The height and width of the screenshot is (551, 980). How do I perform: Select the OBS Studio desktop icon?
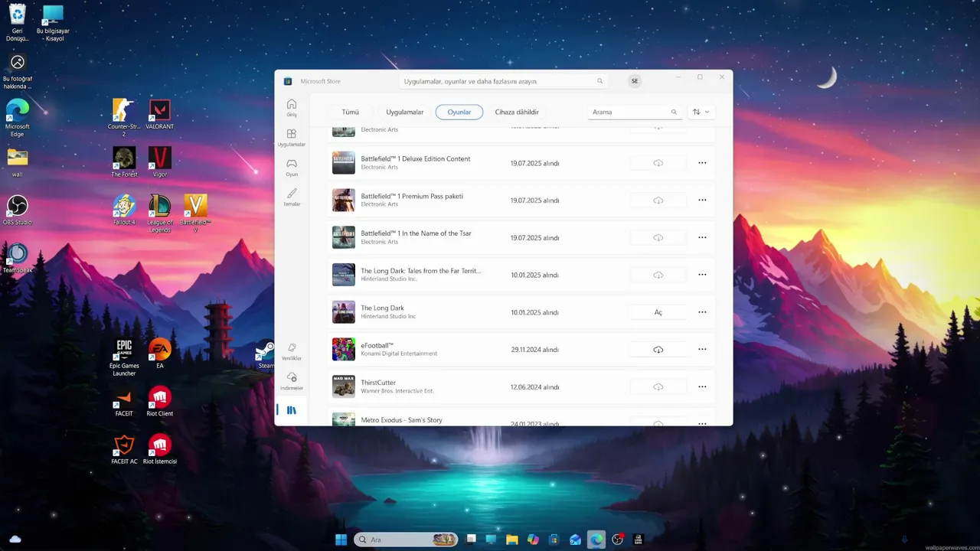click(17, 210)
